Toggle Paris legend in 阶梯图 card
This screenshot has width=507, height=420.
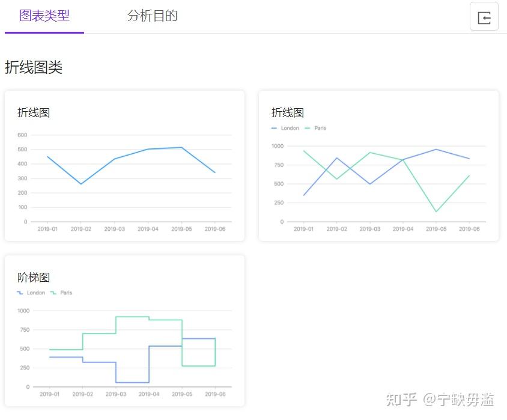[x=61, y=293]
